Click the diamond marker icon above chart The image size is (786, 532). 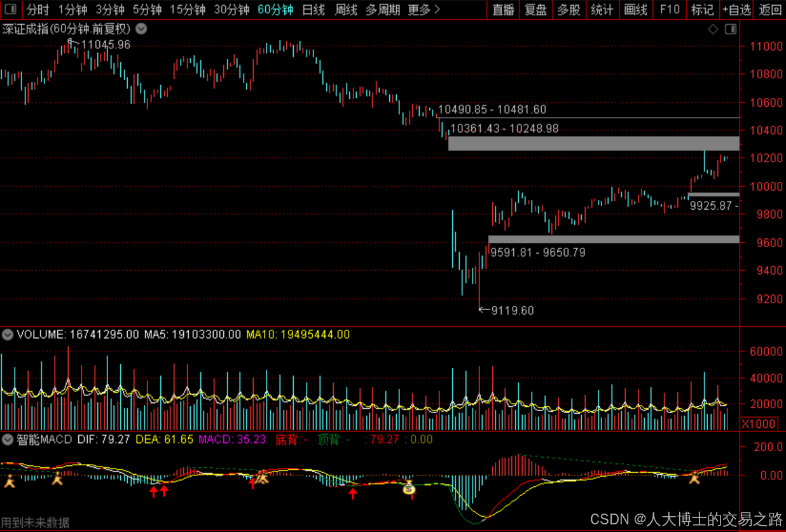coord(713,29)
